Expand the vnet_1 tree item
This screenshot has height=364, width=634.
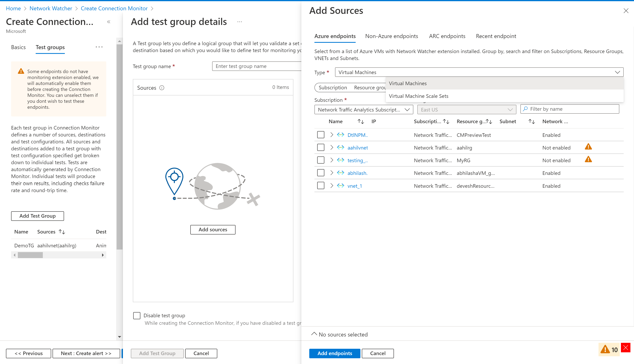click(332, 186)
